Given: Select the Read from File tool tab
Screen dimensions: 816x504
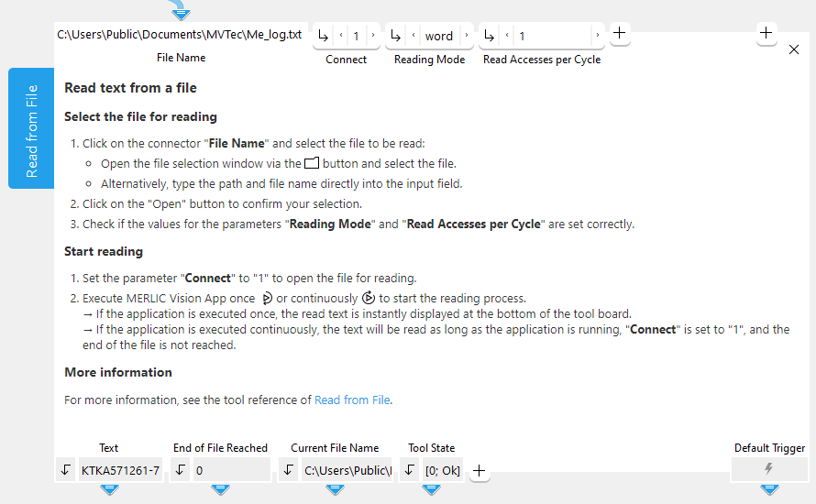Looking at the screenshot, I should tap(31, 128).
